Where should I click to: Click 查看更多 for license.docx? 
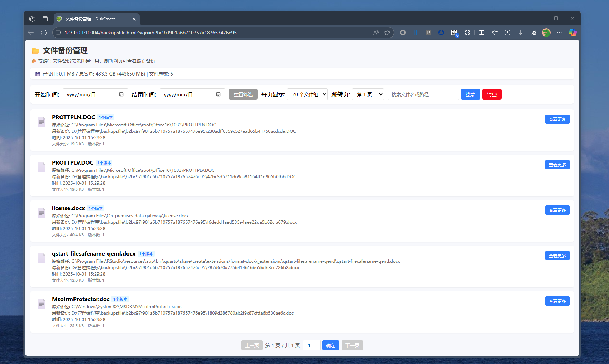[x=557, y=210]
